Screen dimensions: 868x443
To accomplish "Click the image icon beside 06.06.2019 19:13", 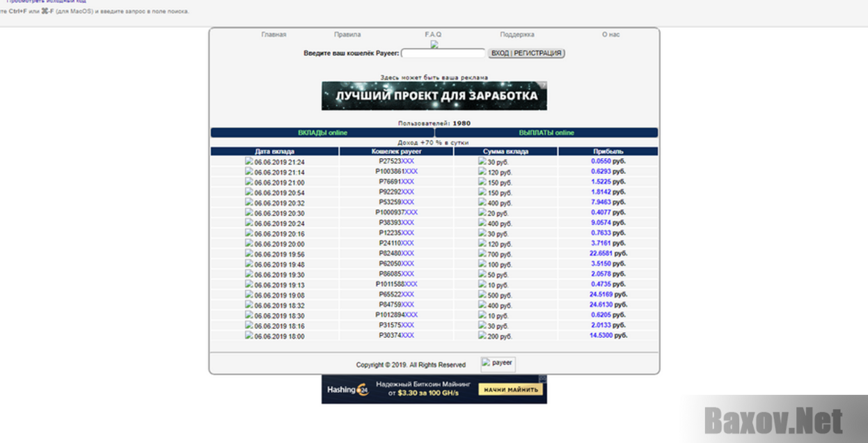I will [249, 284].
